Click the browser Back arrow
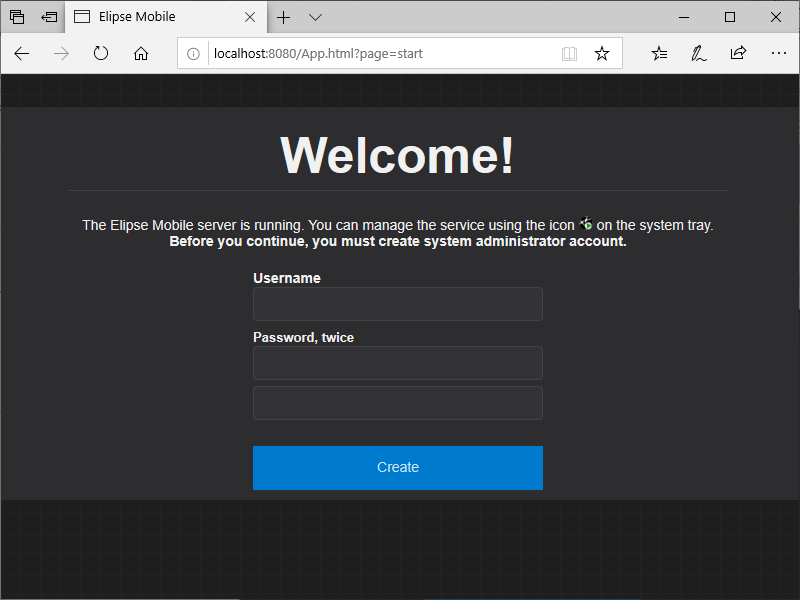 [x=21, y=54]
